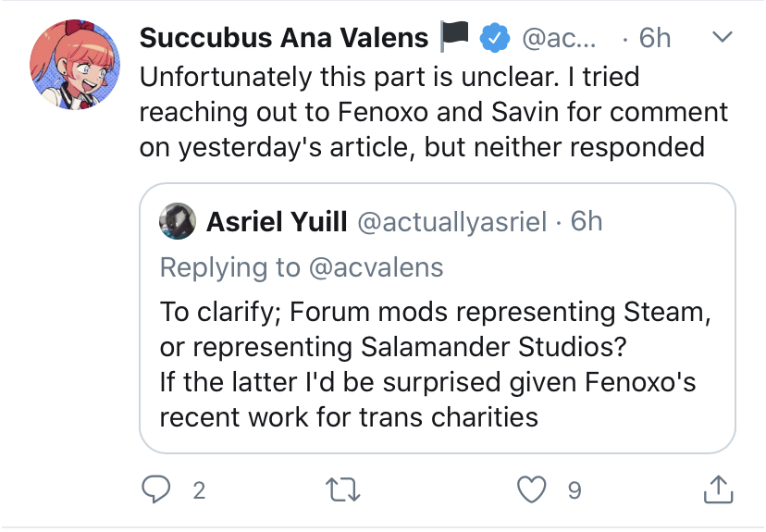Click the @actuallyasriel handle
This screenshot has width=766, height=532.
[451, 221]
